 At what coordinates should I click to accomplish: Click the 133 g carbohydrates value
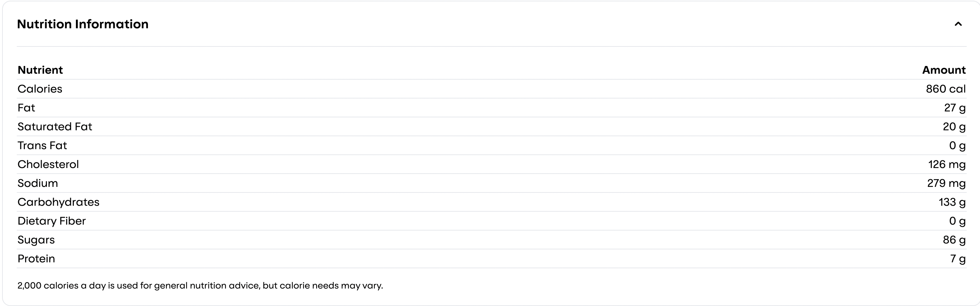(x=952, y=202)
